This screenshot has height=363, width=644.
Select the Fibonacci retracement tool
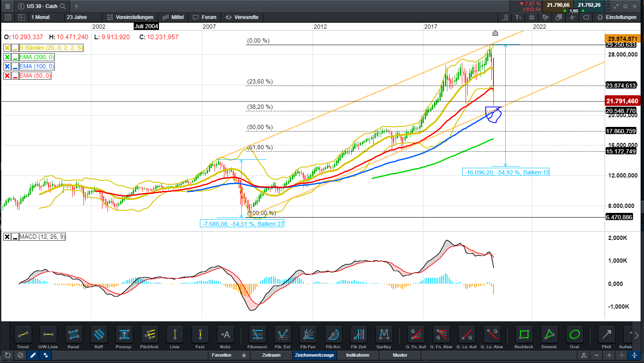coord(257,335)
